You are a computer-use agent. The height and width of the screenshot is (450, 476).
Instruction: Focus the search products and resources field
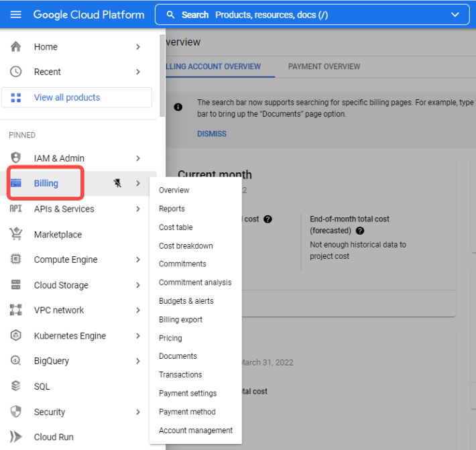coord(312,15)
